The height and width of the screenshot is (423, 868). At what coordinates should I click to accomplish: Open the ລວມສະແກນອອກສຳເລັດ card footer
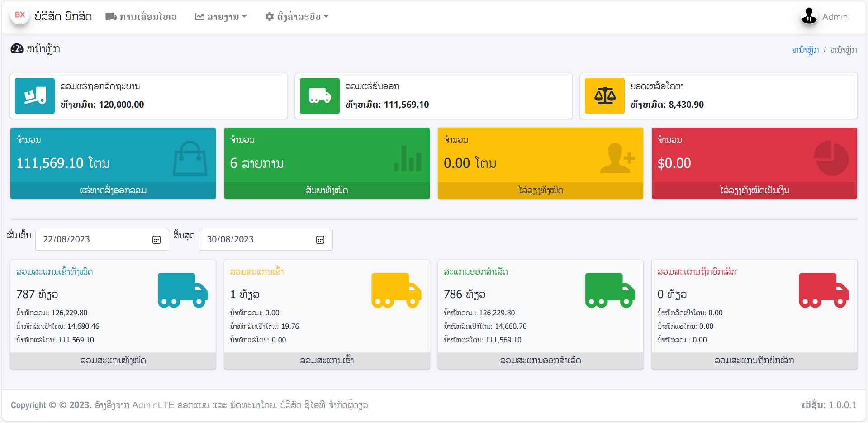541,361
